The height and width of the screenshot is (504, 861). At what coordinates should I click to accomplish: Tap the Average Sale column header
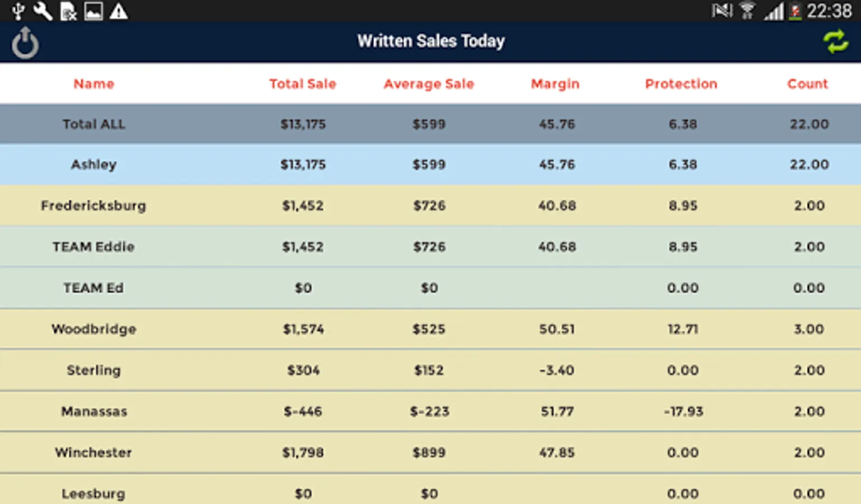pos(429,84)
